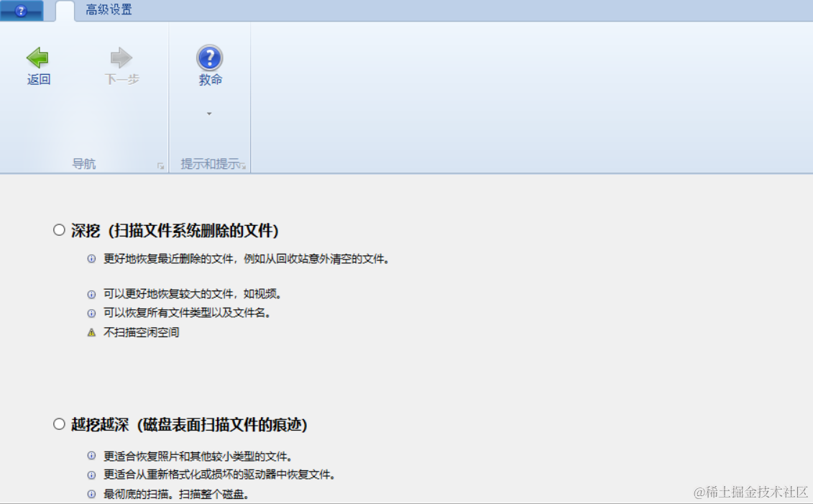This screenshot has height=504, width=813.
Task: Select the 深挖 scan radio option
Action: tap(59, 229)
